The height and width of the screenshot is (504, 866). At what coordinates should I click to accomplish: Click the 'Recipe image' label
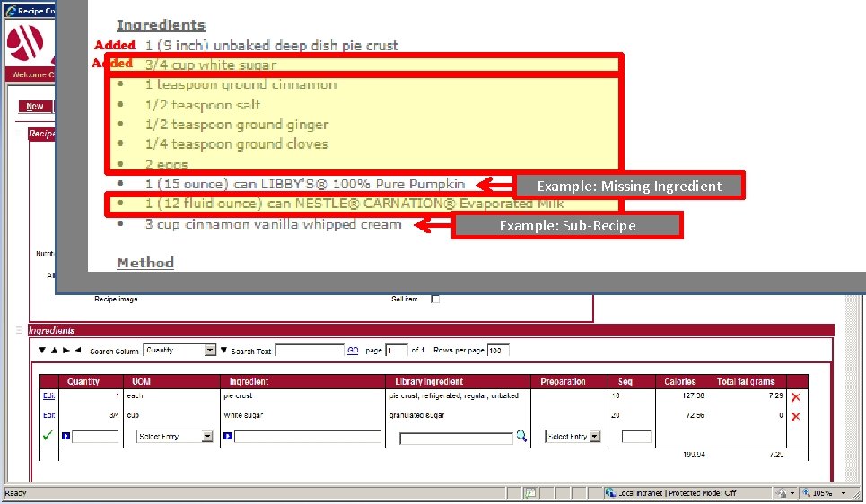click(x=116, y=300)
